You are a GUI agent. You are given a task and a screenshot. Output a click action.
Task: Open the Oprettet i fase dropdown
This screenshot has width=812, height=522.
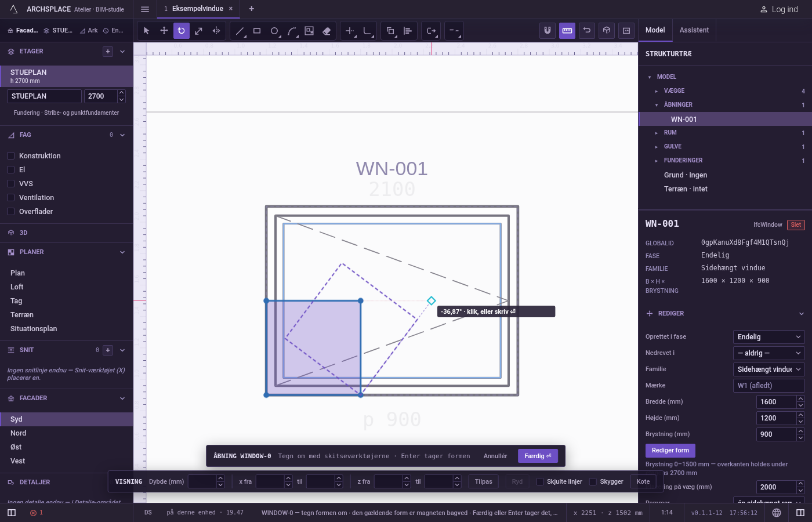pyautogui.click(x=769, y=337)
